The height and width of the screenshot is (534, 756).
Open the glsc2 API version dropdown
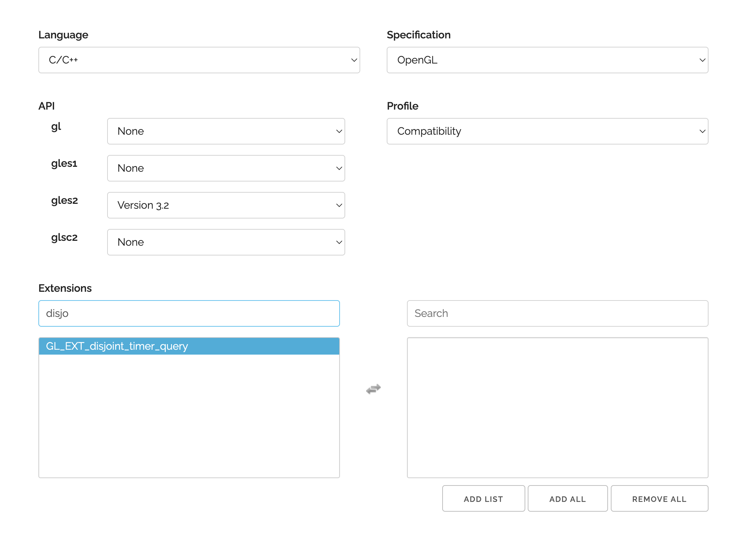pyautogui.click(x=226, y=242)
